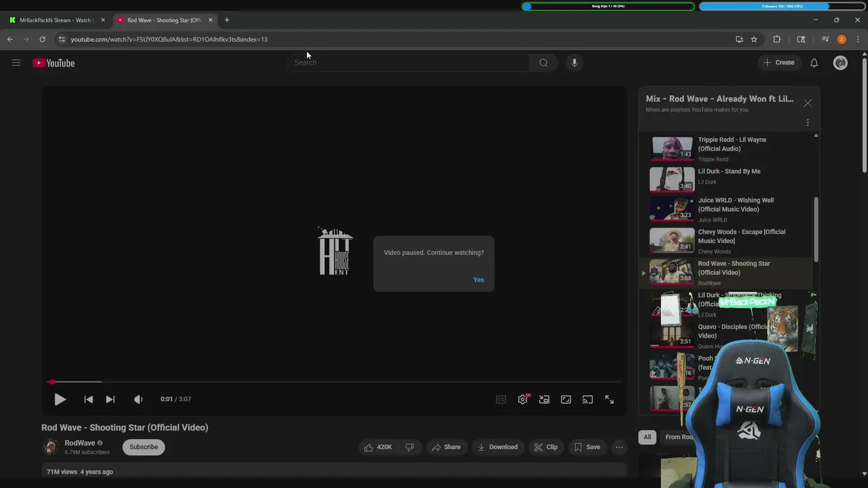
Task: Open the browser three-dot menu
Action: [x=858, y=39]
